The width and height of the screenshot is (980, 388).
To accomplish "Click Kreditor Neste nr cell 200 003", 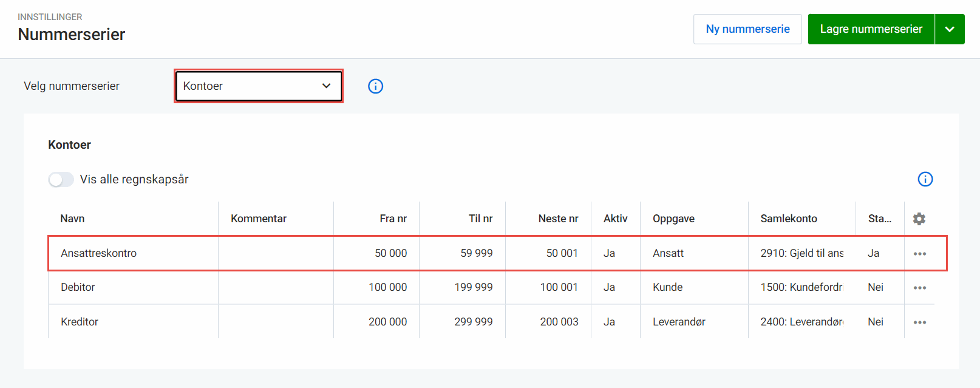I will (559, 322).
